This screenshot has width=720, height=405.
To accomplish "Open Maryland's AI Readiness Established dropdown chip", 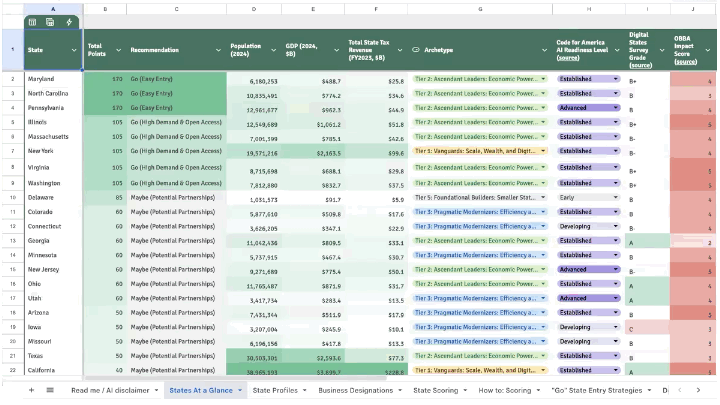I will 588,79.
